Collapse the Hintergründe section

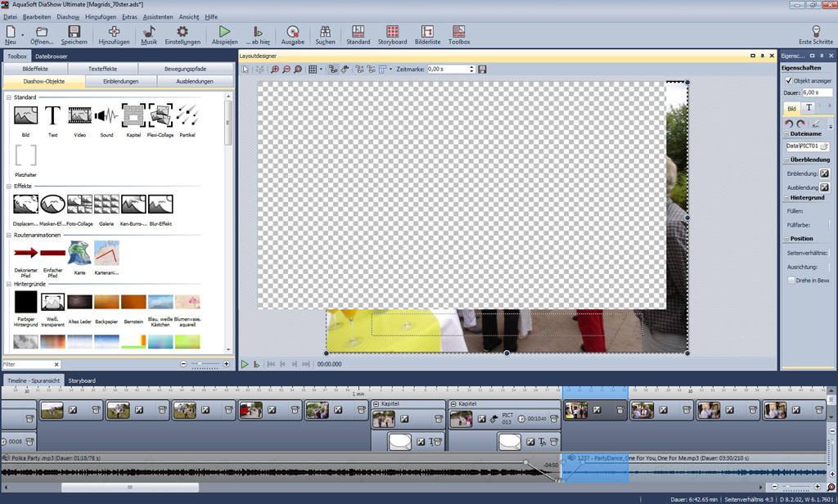click(9, 284)
